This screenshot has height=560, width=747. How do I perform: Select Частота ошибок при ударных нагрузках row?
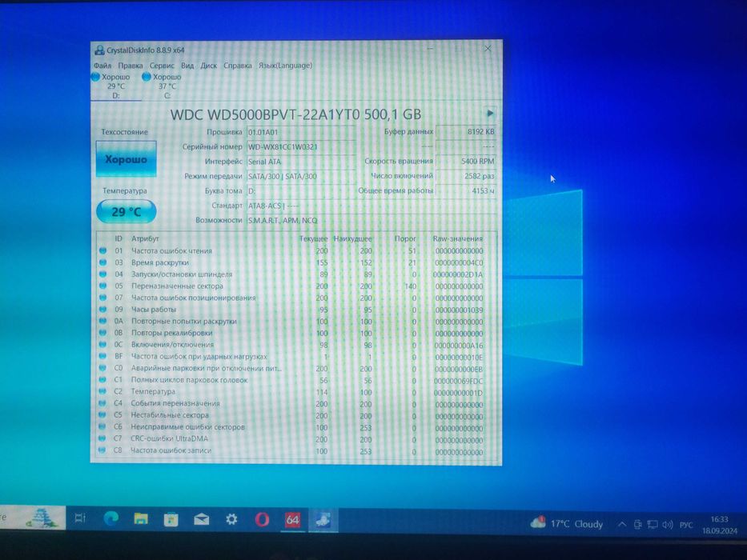[x=295, y=356]
